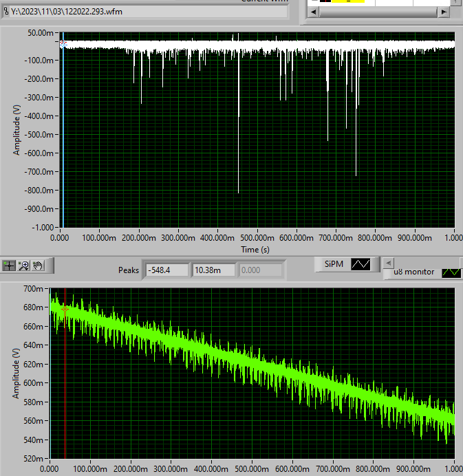The width and height of the screenshot is (463, 476).
Task: Click the u8 monitor legend label
Action: (414, 272)
